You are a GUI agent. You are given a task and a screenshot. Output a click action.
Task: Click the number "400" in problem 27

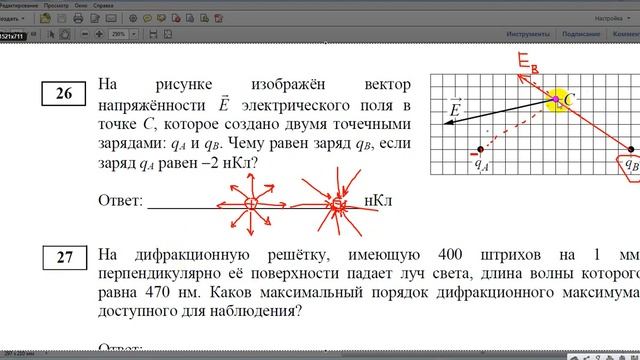click(x=450, y=255)
